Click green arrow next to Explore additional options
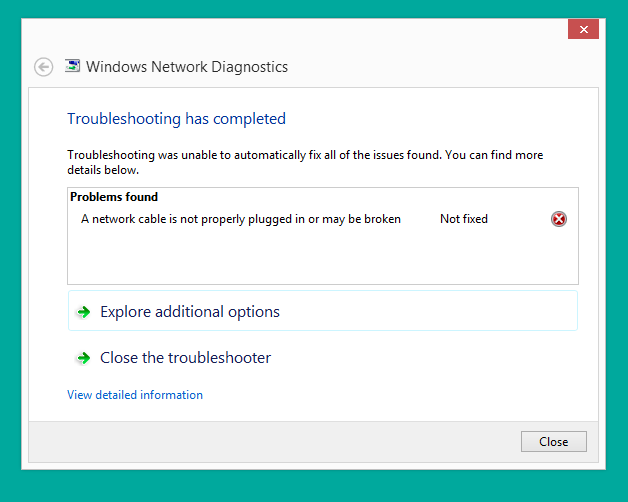The image size is (628, 502). 84,312
